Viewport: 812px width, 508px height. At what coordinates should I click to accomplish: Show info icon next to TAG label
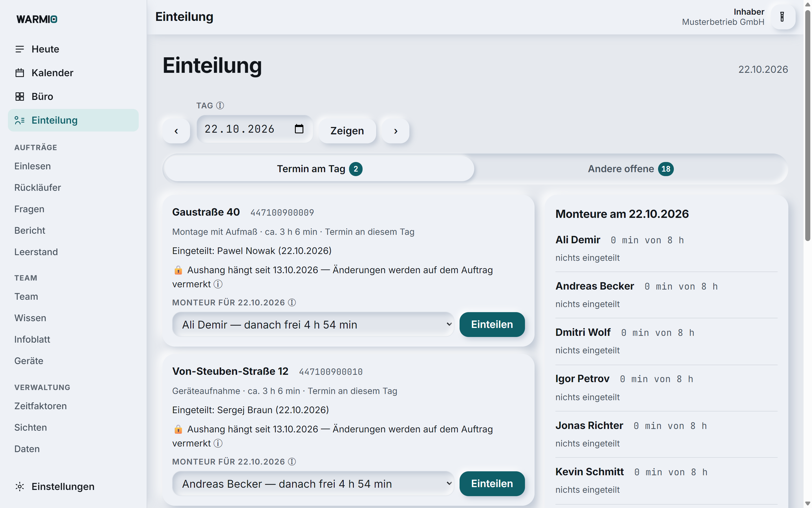coord(220,106)
